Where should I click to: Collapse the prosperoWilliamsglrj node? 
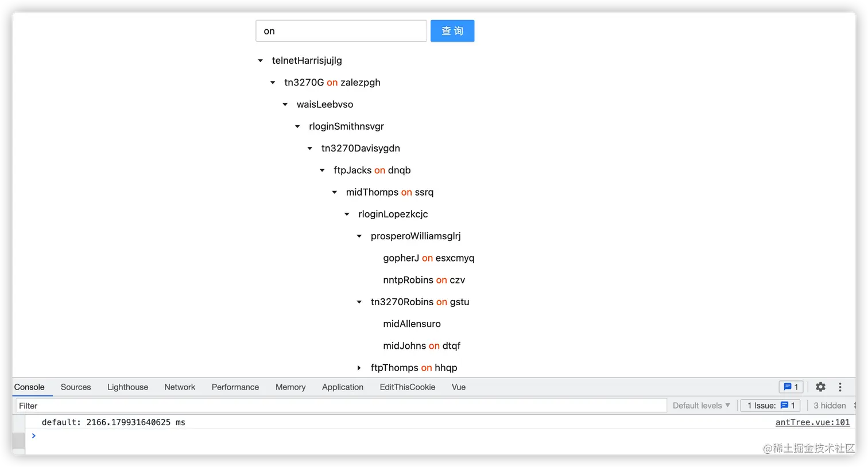[x=359, y=236]
